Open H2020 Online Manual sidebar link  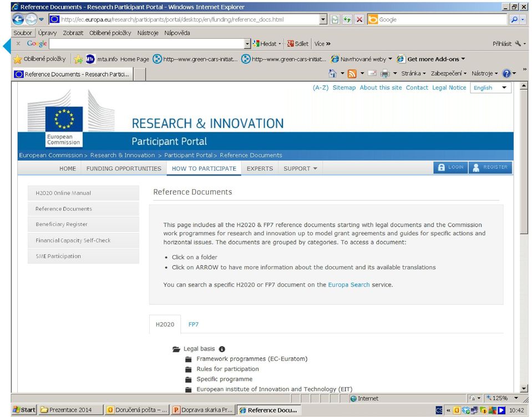[83, 193]
